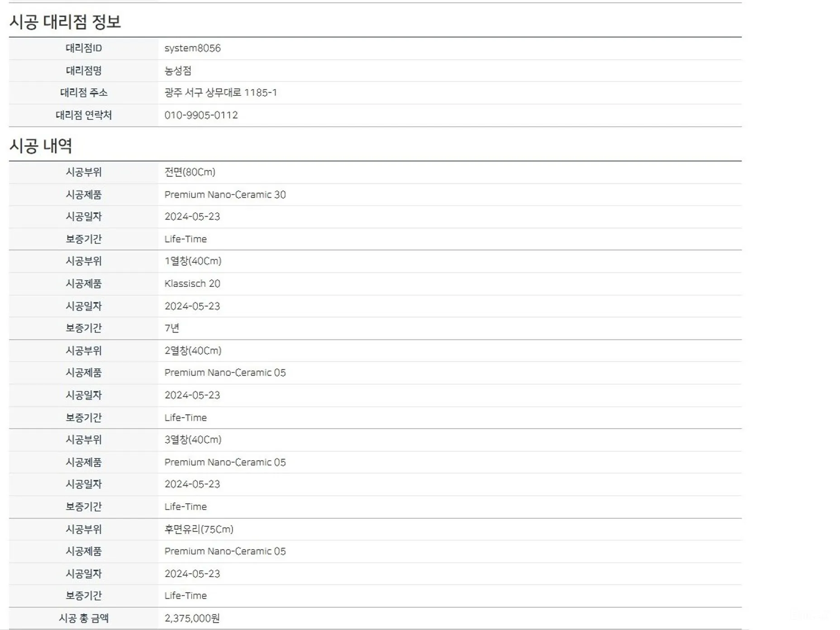Select the 1열창(40Cm) installation area

(x=193, y=261)
